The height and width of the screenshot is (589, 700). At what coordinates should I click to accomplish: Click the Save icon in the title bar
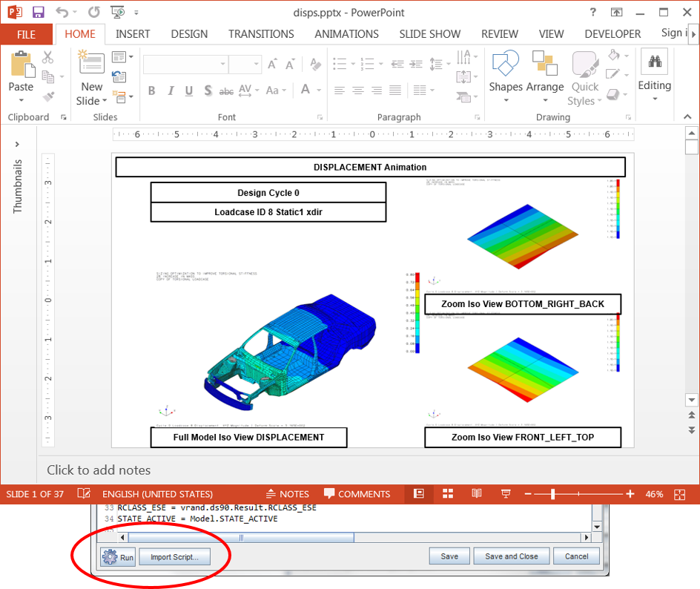[38, 12]
